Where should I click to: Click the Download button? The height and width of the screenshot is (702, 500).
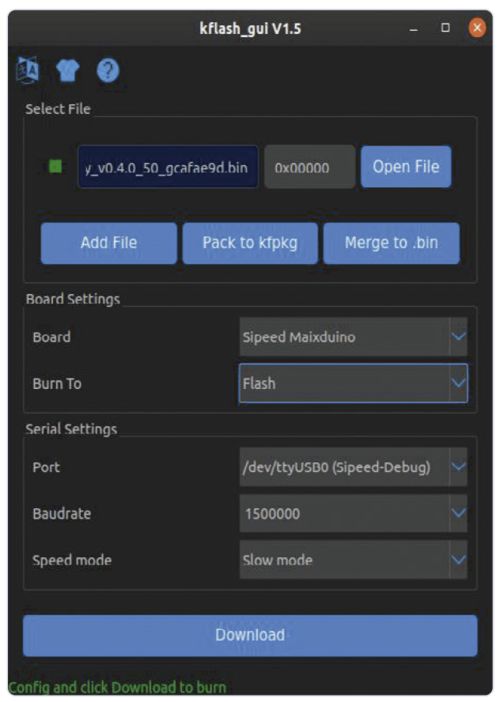(250, 635)
